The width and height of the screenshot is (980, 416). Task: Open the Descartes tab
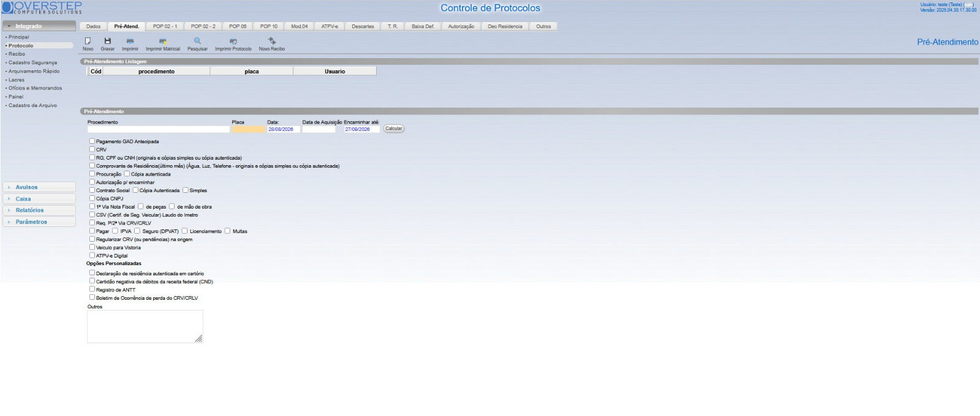pos(363,26)
